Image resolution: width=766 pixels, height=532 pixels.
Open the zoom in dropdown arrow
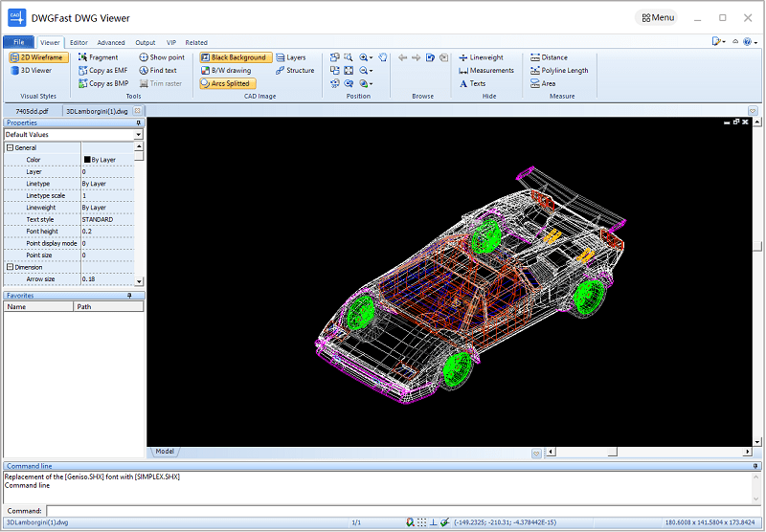click(x=372, y=57)
